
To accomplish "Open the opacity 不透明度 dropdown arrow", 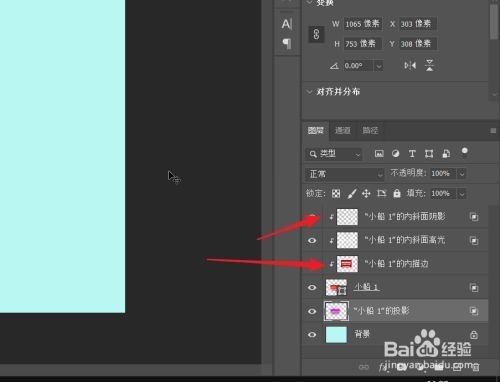I will pyautogui.click(x=462, y=174).
